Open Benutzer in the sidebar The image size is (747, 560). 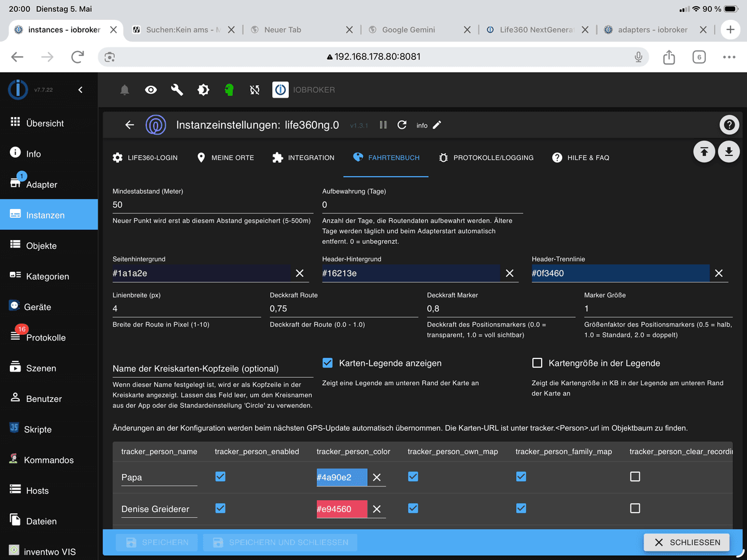(49, 399)
